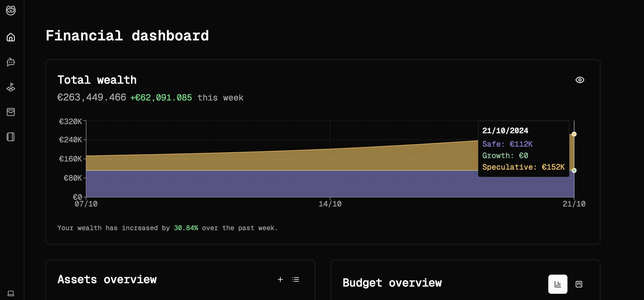Click the Speculative data point on the chart

coord(574,134)
